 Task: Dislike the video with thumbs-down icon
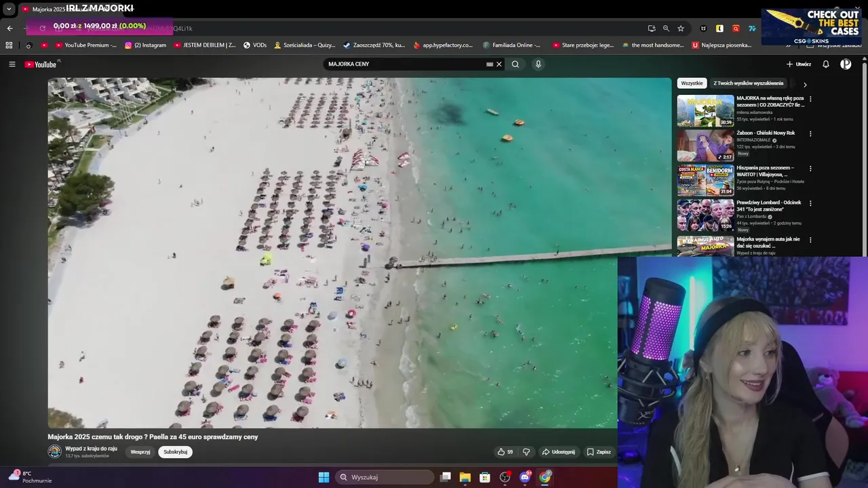point(526,452)
